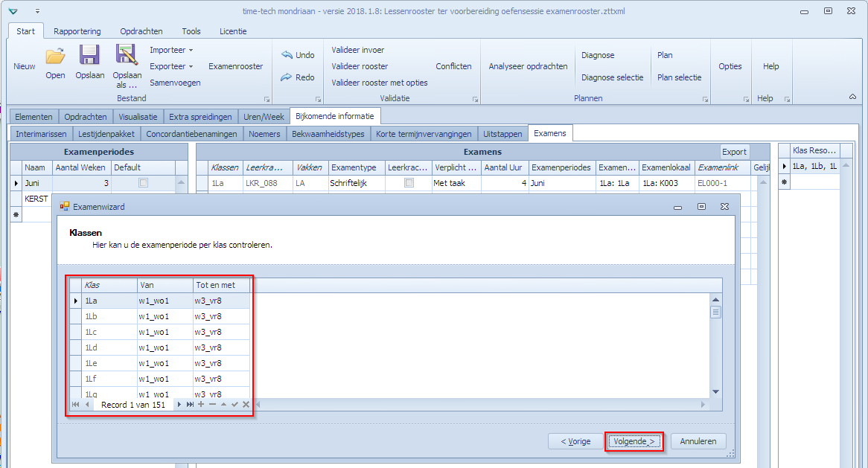Toggle Leerkracht checkbox in 1La exam row
Viewport: 868px width, 468px height.
click(x=409, y=182)
